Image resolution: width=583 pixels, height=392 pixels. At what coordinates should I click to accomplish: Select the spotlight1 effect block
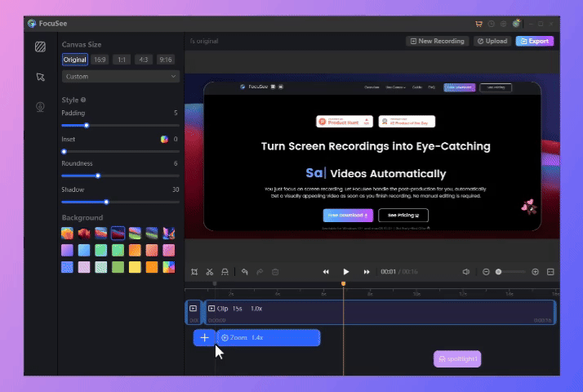457,359
